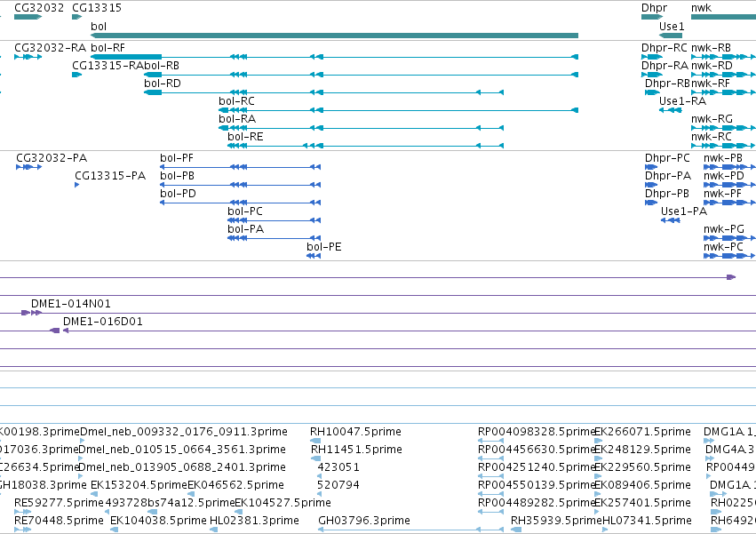The image size is (756, 534).
Task: Select Dmel_neb_013905_0688_2401.3prime
Action: [x=81, y=476]
